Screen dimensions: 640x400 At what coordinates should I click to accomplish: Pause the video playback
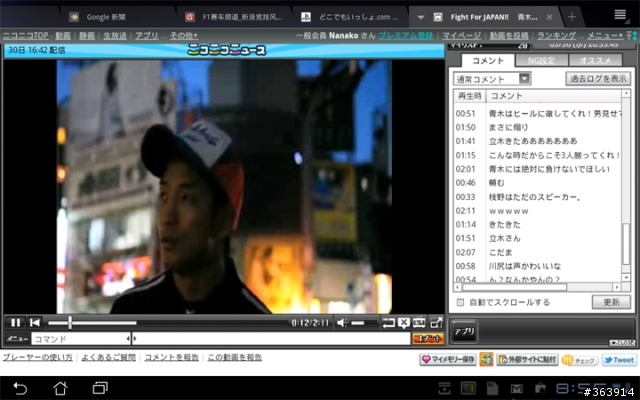15,323
